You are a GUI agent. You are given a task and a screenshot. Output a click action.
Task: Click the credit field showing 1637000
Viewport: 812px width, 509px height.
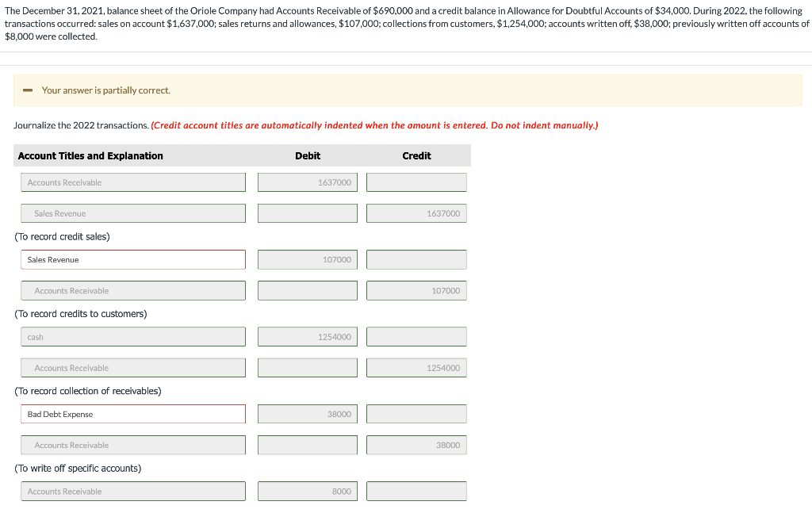tap(416, 213)
